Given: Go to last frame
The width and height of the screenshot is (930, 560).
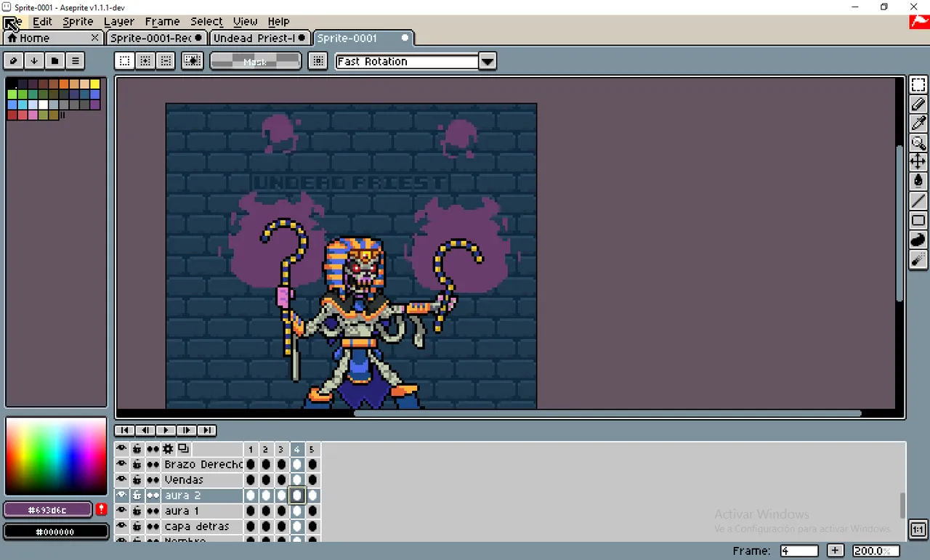Looking at the screenshot, I should (x=206, y=430).
